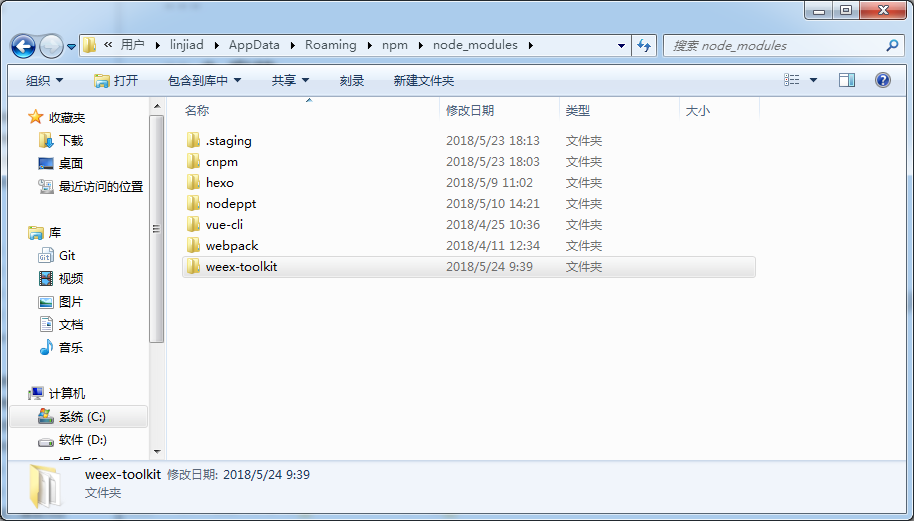This screenshot has width=914, height=521.
Task: Create a new folder with 新建文件夹
Action: coord(424,80)
